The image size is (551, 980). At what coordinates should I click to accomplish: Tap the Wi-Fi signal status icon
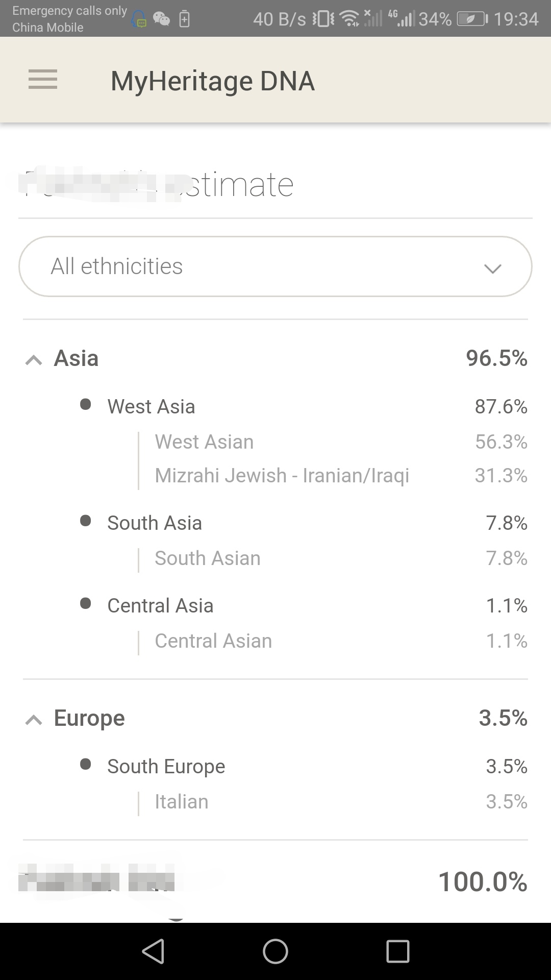coord(349,18)
